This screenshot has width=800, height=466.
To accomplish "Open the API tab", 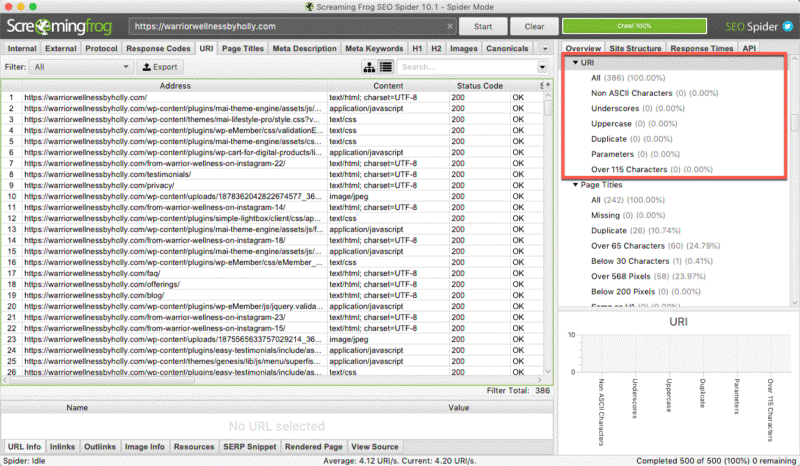I will pyautogui.click(x=749, y=48).
